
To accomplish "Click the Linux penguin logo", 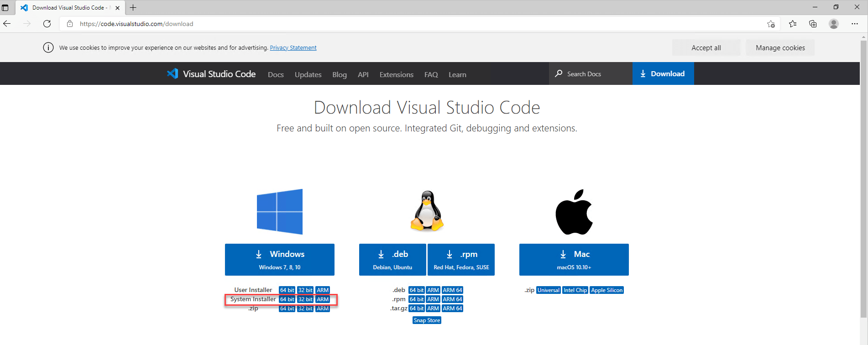I will [427, 211].
